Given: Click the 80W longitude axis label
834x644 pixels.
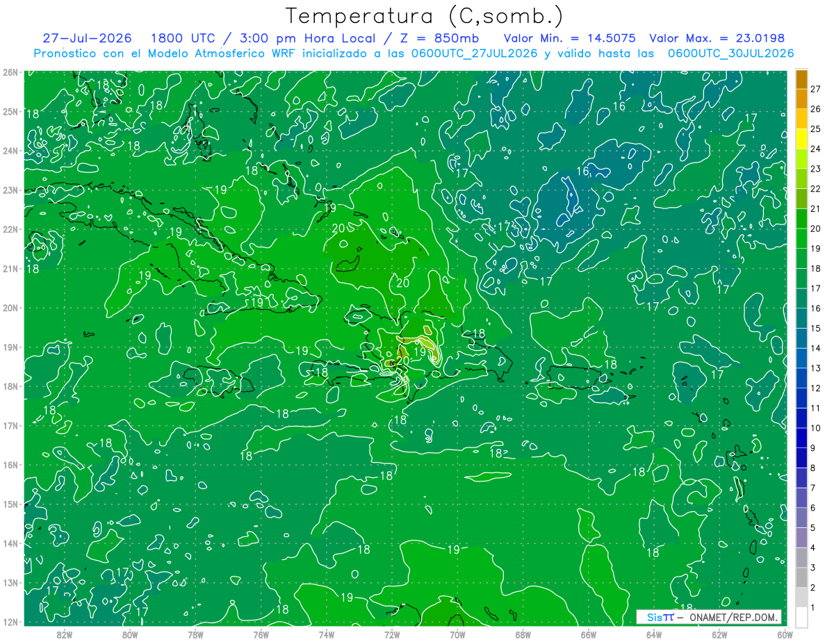Looking at the screenshot, I should coord(130,634).
